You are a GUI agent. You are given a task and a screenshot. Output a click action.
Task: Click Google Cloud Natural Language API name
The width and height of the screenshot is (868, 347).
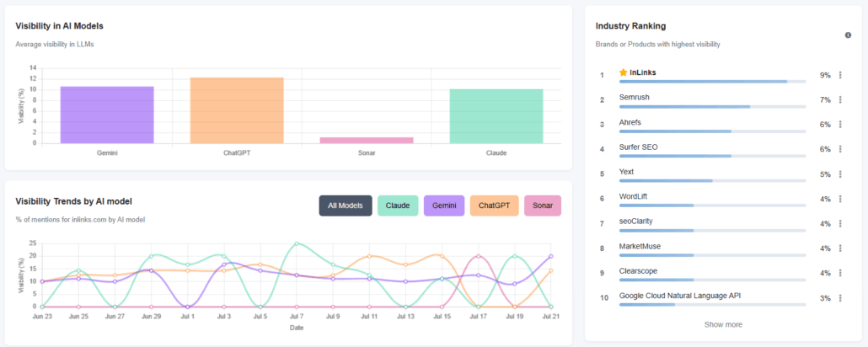[680, 296]
